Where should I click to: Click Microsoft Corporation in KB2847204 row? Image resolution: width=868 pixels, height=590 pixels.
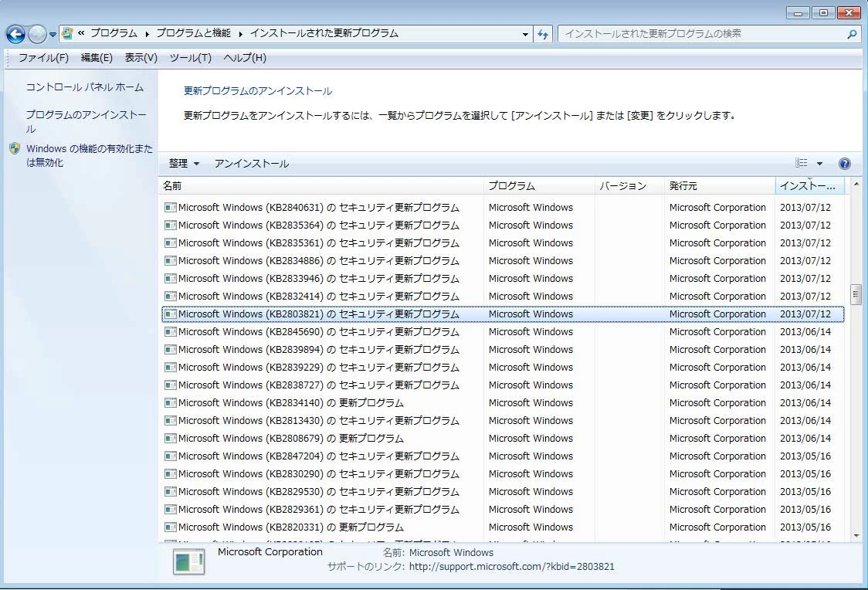pos(717,456)
